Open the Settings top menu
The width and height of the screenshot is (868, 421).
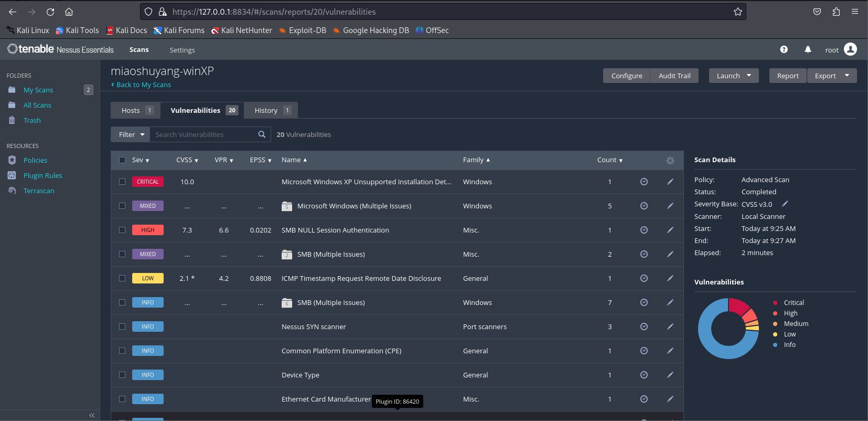pos(182,50)
